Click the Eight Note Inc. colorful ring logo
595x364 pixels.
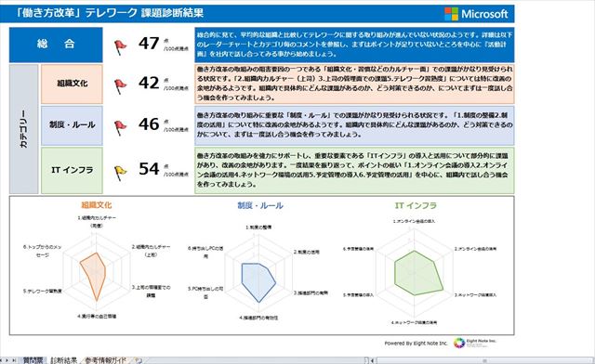pos(459,343)
